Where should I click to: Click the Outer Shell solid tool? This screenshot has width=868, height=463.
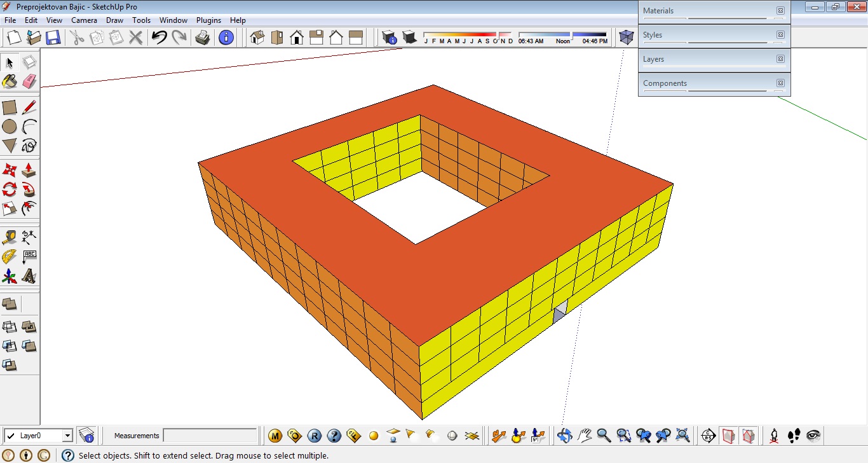(10, 304)
